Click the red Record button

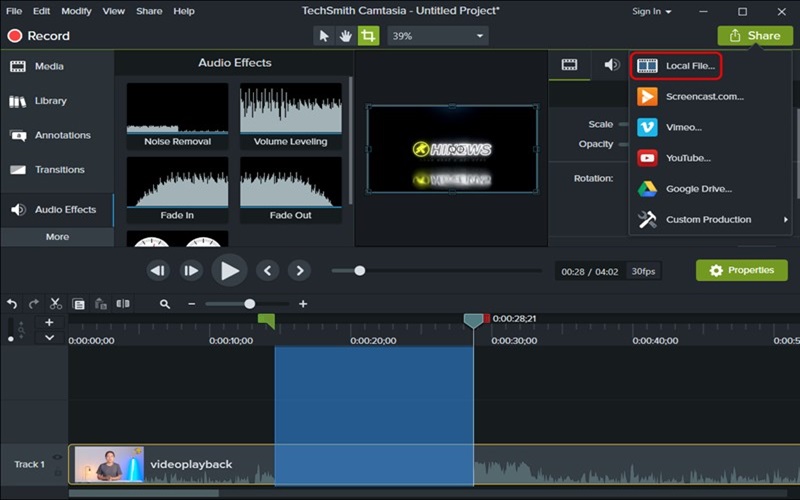(x=39, y=36)
